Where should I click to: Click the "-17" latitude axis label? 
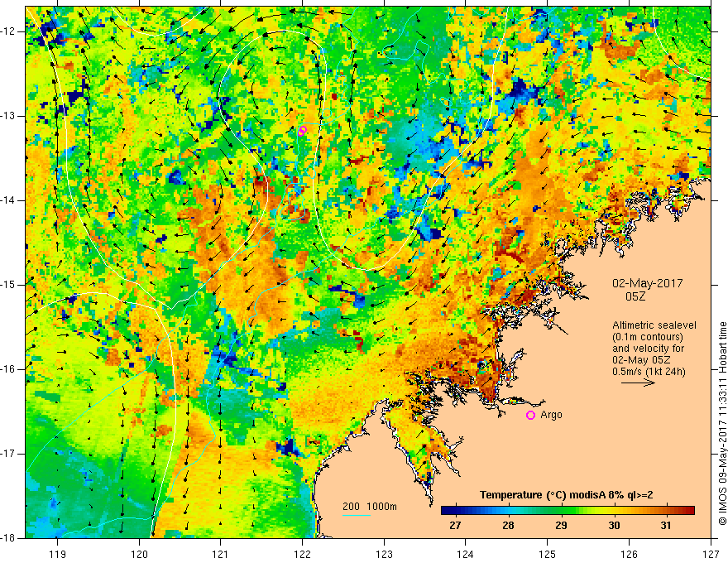(x=9, y=454)
